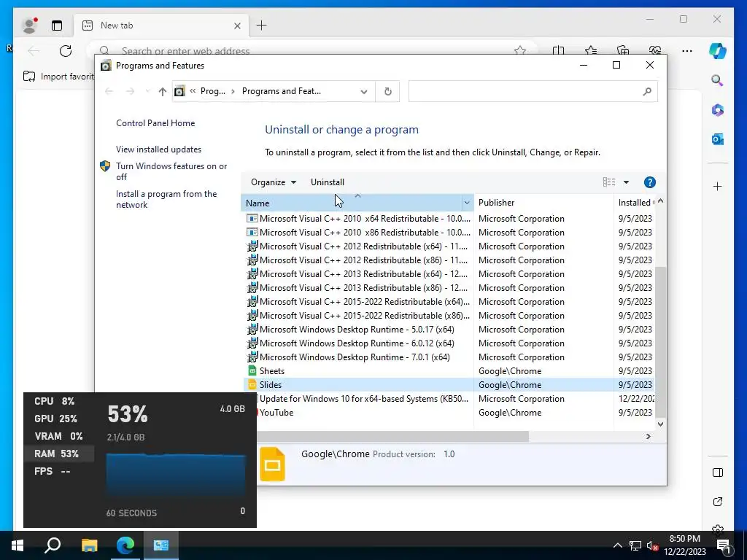747x560 pixels.
Task: Open View installed updates link
Action: pos(158,149)
